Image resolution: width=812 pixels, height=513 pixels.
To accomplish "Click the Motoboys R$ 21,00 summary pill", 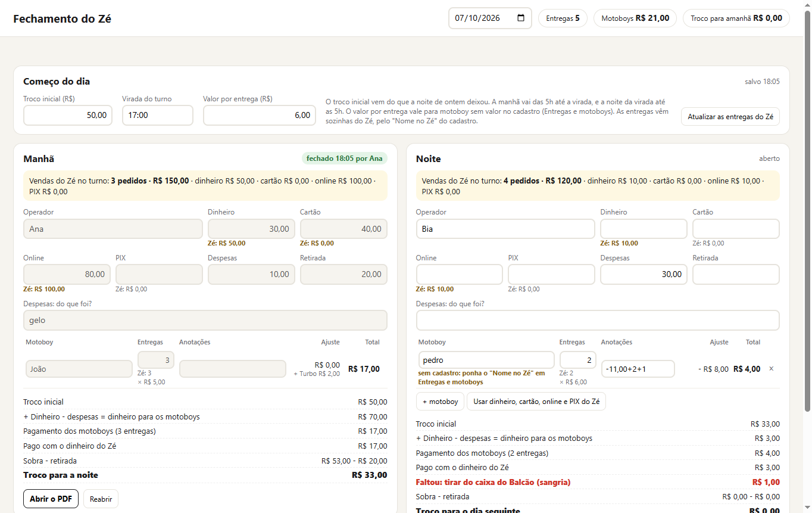I will [x=635, y=18].
